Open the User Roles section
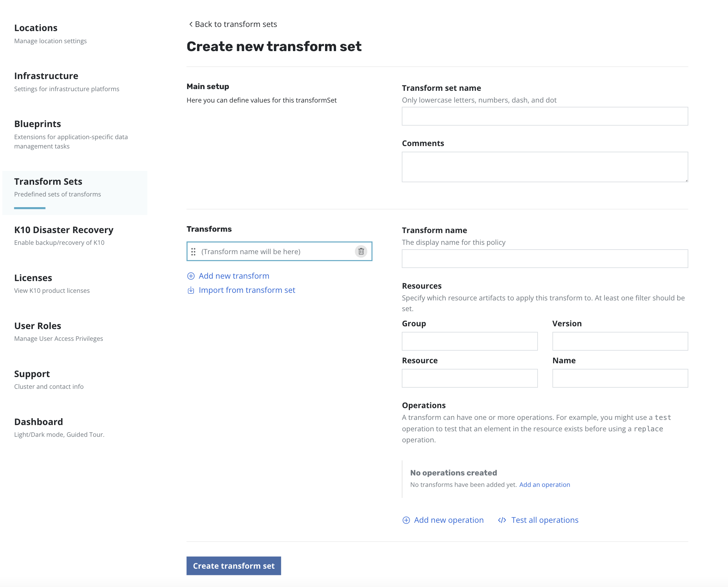The height and width of the screenshot is (587, 728). coord(38,326)
